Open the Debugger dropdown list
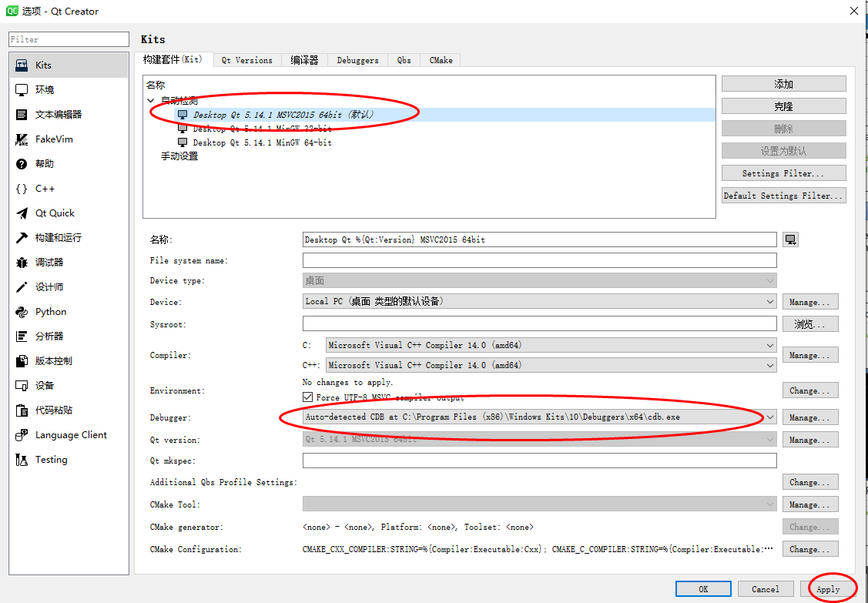Image resolution: width=868 pixels, height=603 pixels. (x=769, y=417)
